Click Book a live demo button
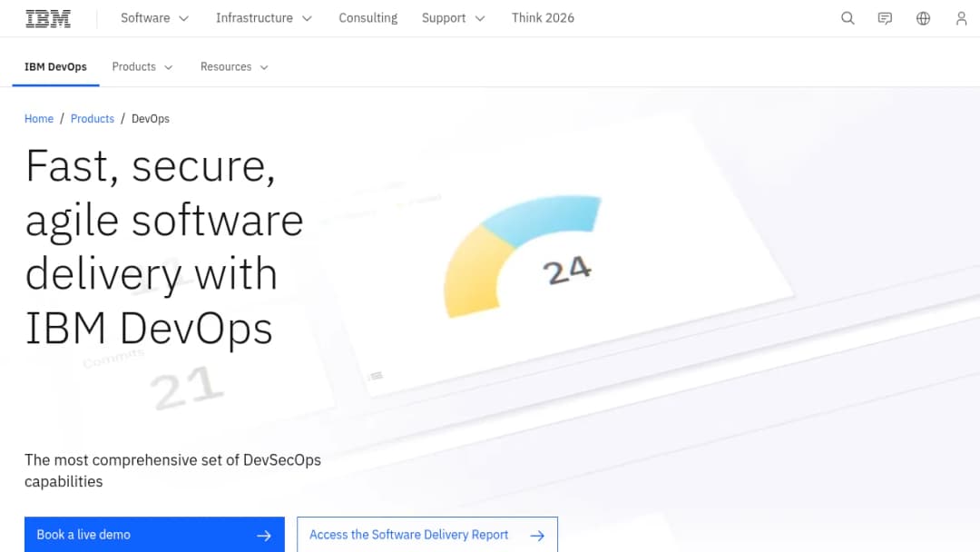The width and height of the screenshot is (980, 552). coord(154,535)
